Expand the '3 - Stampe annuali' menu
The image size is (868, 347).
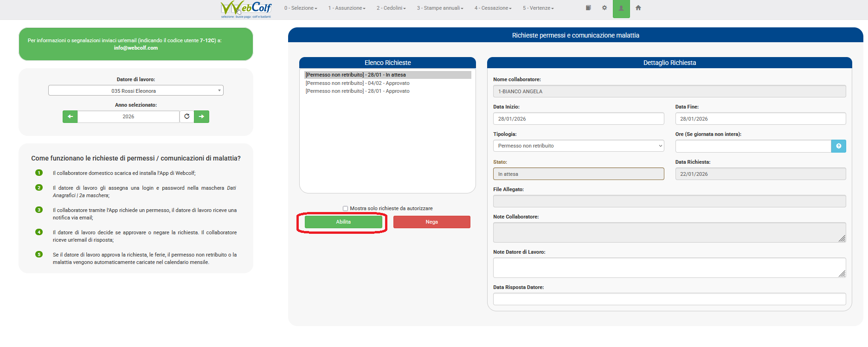click(440, 8)
